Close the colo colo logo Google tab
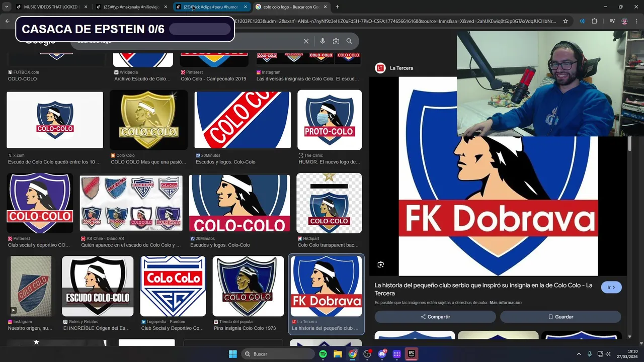 325,7
